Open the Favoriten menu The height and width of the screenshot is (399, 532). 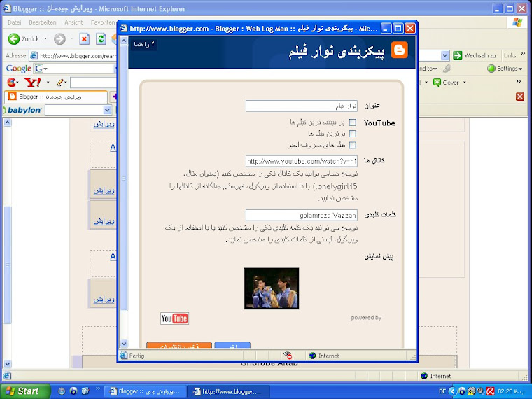click(103, 22)
